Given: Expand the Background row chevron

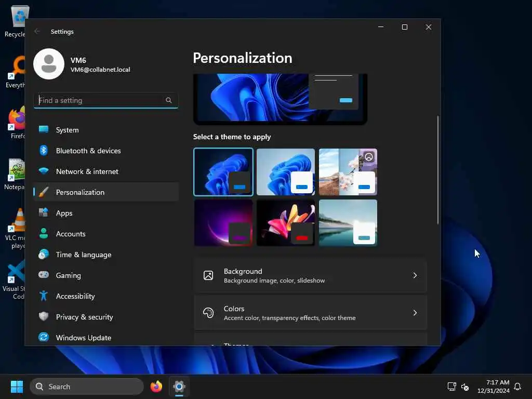Looking at the screenshot, I should point(415,275).
